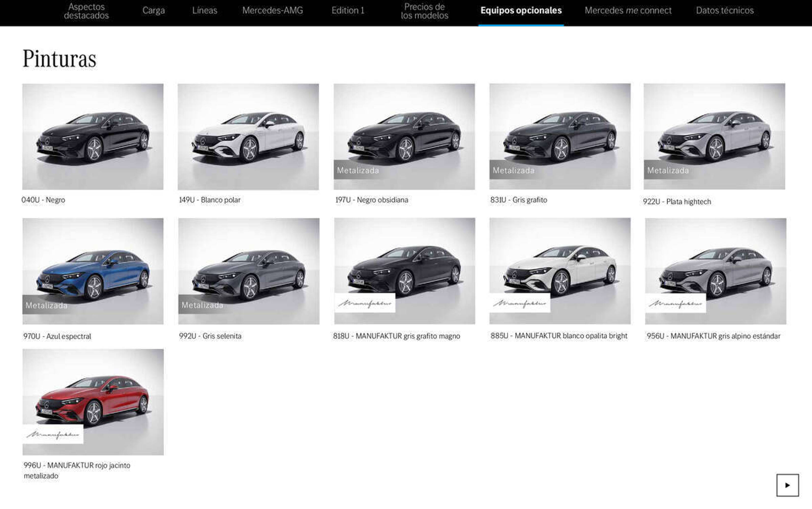The width and height of the screenshot is (812, 509).
Task: Click the '970U - Azul espectral' label
Action: click(57, 336)
